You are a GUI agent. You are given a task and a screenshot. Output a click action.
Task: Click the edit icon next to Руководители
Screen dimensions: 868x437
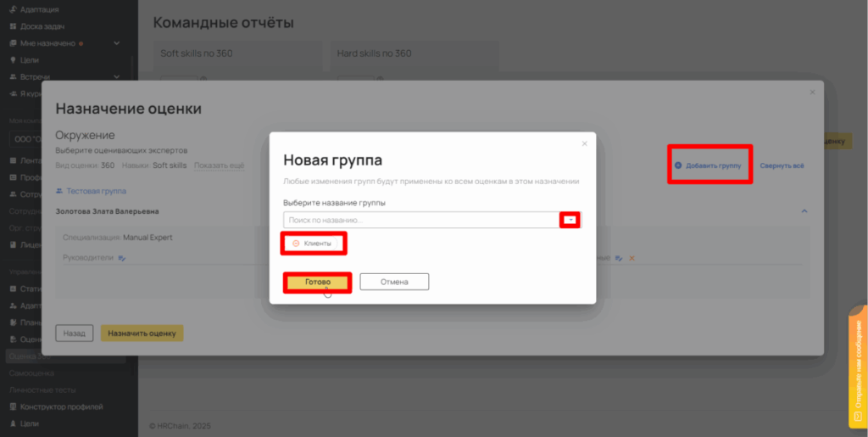point(122,258)
